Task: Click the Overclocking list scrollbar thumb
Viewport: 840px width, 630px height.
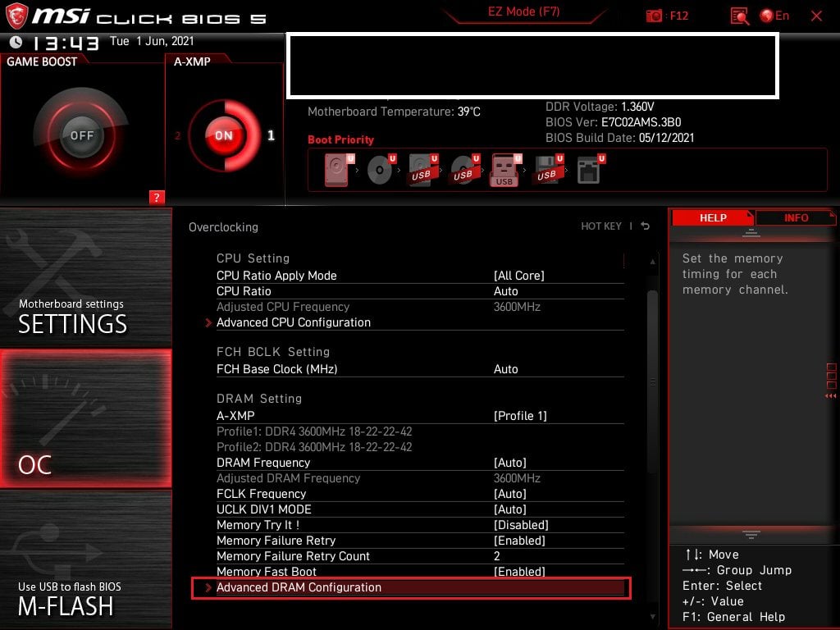Action: (x=652, y=381)
